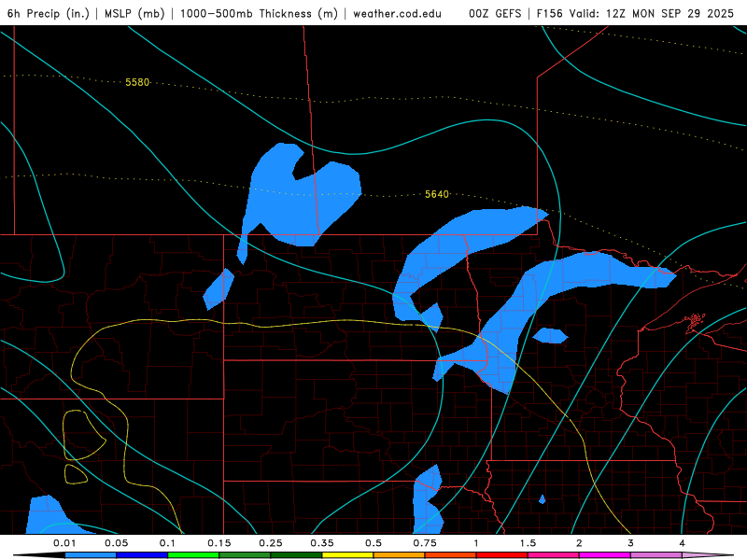Pick the hot pink 1.5–2 legend swatch
The width and height of the screenshot is (747, 560).
click(554, 555)
